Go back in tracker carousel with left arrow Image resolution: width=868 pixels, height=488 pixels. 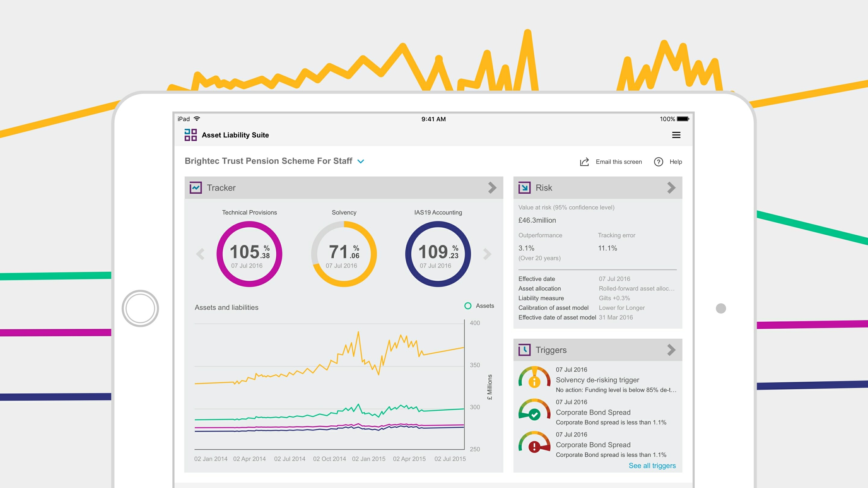coord(200,254)
